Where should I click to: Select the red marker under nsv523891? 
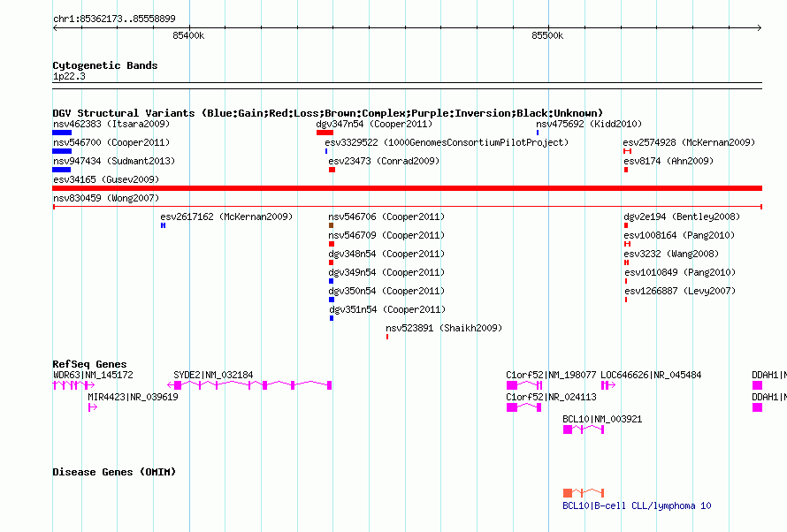pos(387,337)
